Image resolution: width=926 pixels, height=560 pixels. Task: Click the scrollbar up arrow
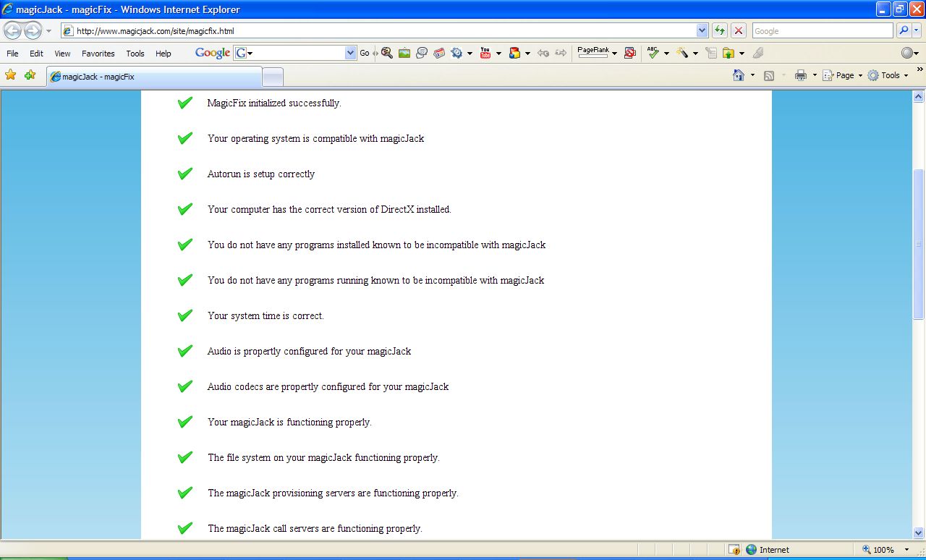pyautogui.click(x=919, y=96)
